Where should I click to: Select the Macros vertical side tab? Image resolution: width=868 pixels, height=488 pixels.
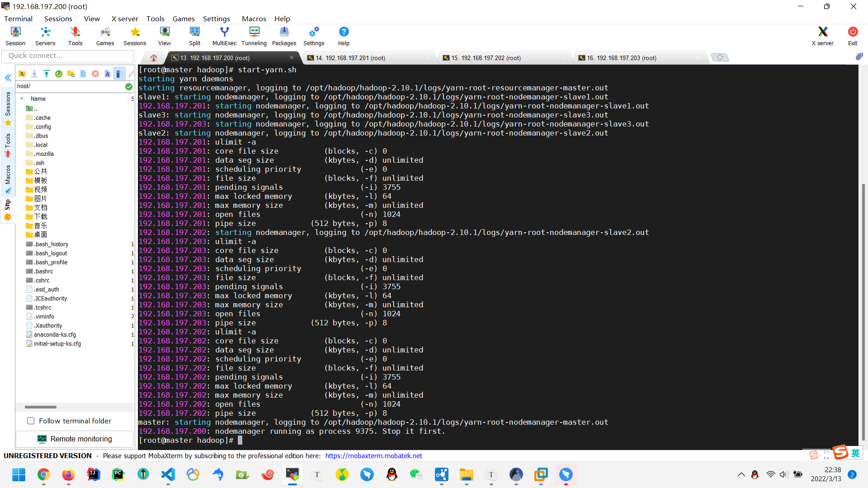click(8, 179)
